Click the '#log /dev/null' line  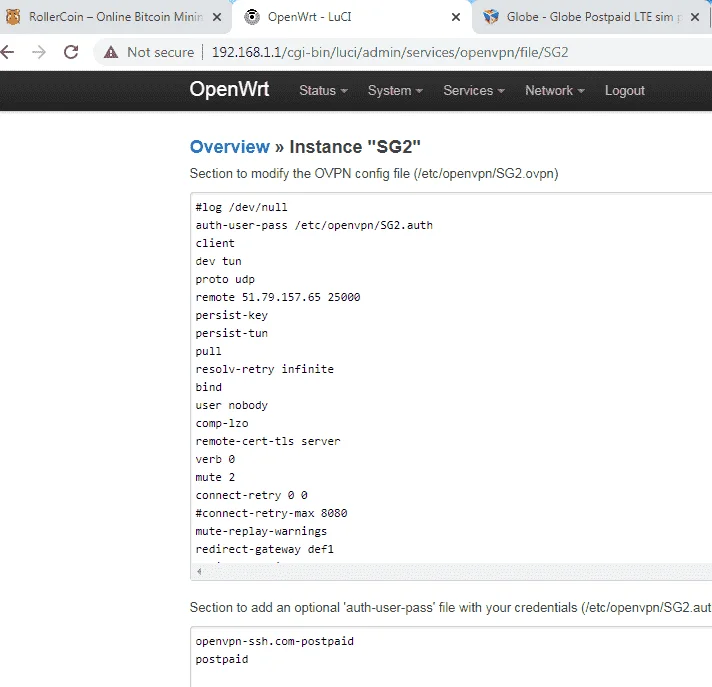click(242, 207)
